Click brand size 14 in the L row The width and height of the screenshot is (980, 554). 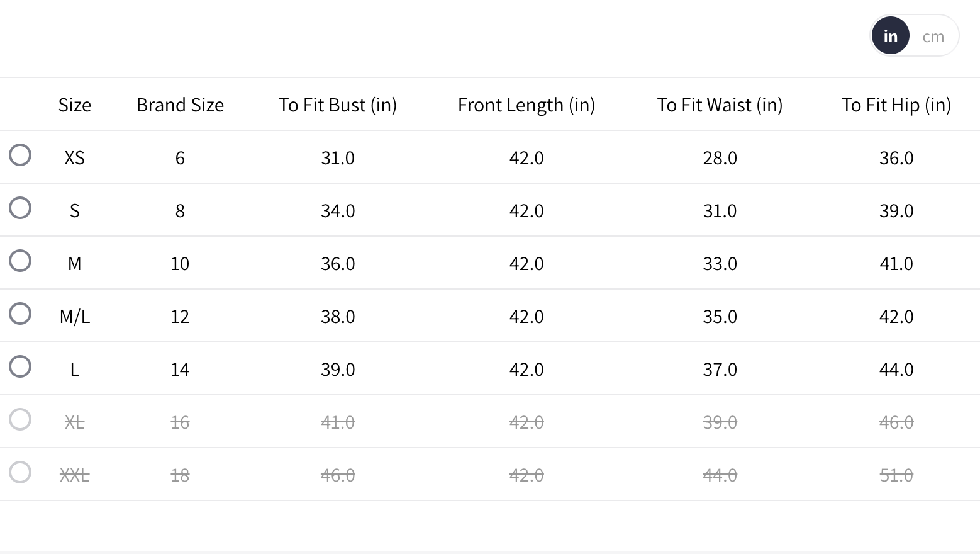point(180,369)
